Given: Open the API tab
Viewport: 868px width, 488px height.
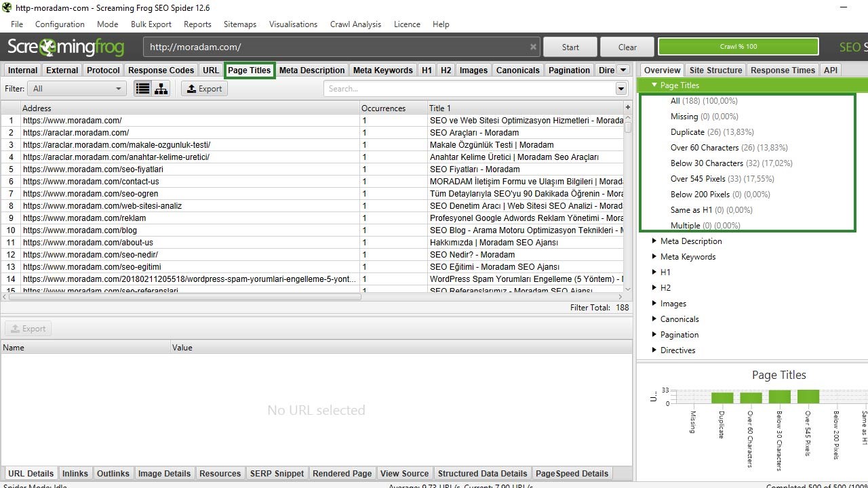Looking at the screenshot, I should 831,70.
